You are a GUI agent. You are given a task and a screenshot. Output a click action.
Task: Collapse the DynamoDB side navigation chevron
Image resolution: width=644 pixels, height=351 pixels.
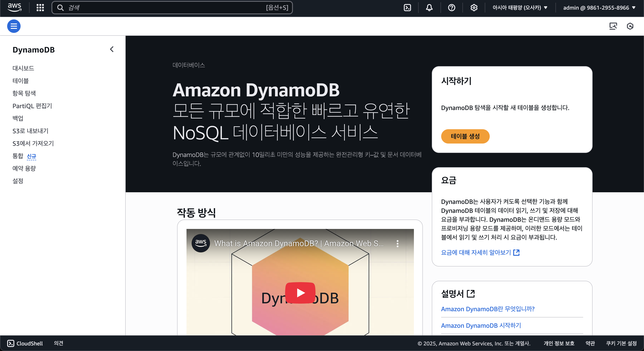(112, 49)
